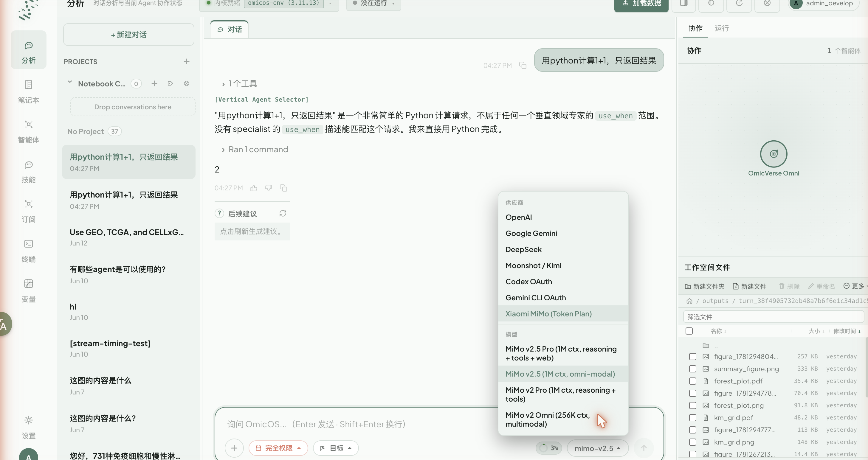This screenshot has width=868, height=460.
Task: Select OpenAI as provider
Action: tap(563, 217)
